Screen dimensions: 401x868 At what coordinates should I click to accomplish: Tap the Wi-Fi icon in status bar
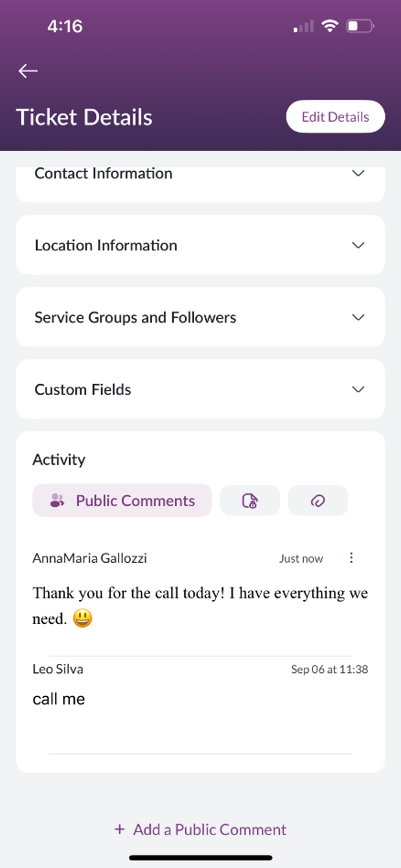coord(330,26)
